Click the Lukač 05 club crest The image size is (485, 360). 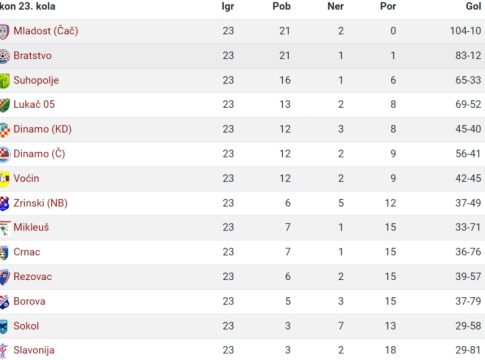click(4, 105)
